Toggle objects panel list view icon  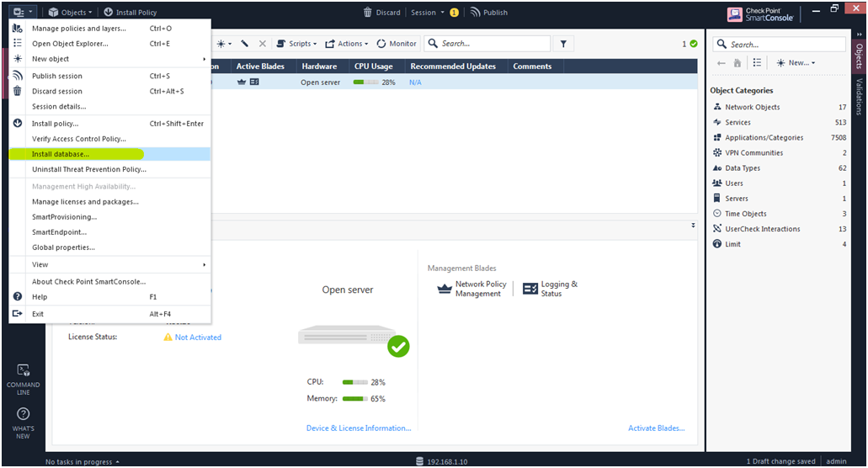click(757, 63)
